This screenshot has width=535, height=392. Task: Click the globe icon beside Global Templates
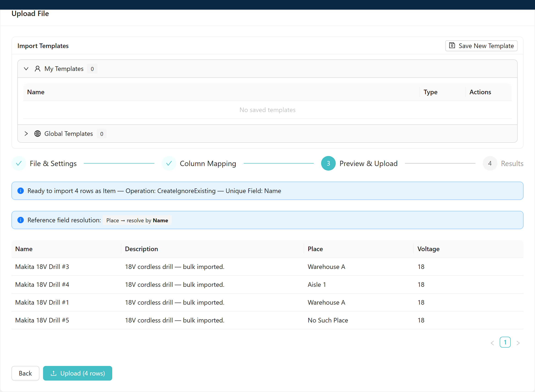click(38, 134)
